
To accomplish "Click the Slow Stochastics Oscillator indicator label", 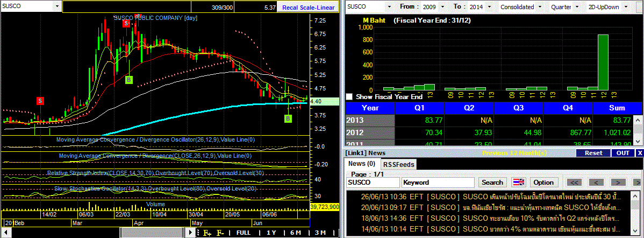I will click(156, 188).
